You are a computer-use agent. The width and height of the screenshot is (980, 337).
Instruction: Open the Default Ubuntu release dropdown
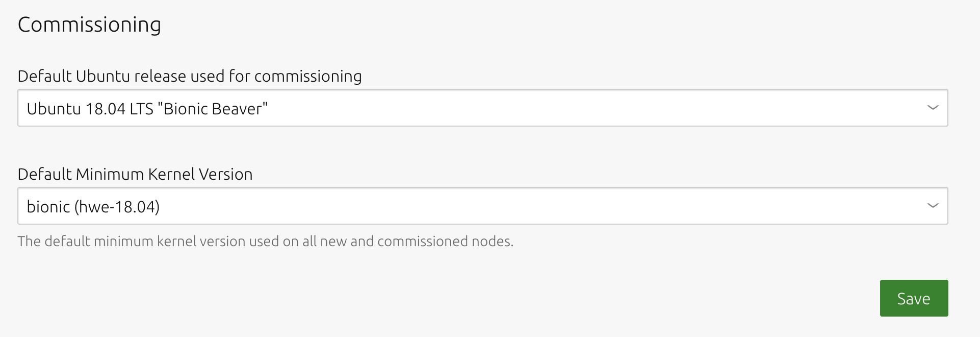(x=482, y=108)
